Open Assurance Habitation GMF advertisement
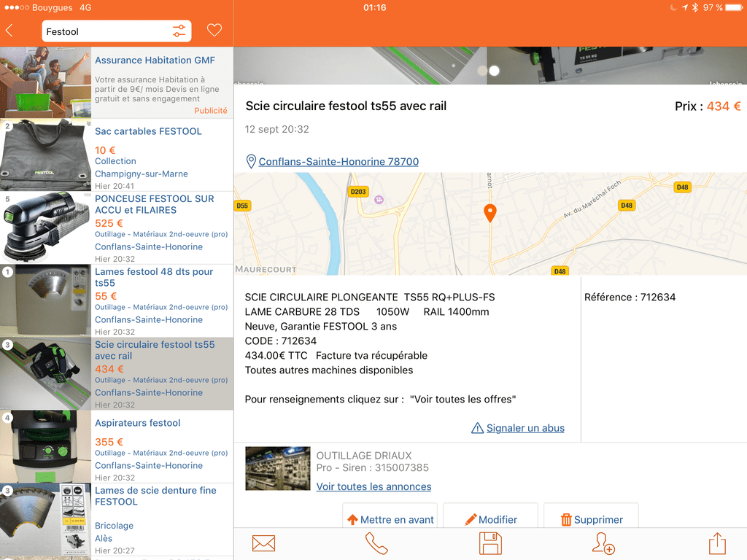 pyautogui.click(x=117, y=82)
